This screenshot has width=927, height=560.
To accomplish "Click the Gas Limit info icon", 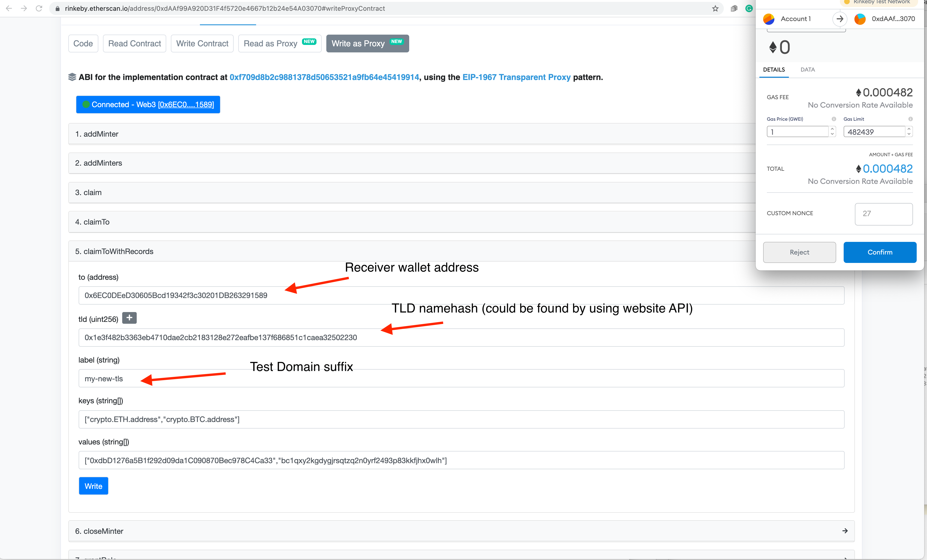I will [x=910, y=119].
